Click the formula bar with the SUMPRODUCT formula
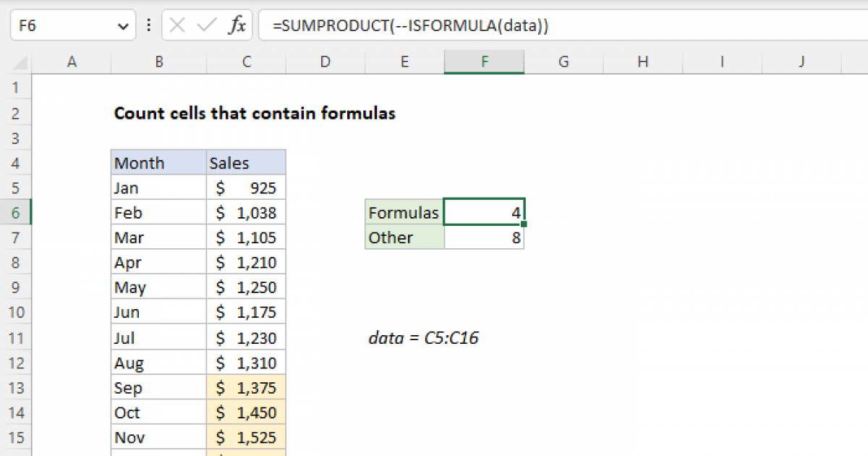Screen dimensions: 868x456 [x=563, y=26]
